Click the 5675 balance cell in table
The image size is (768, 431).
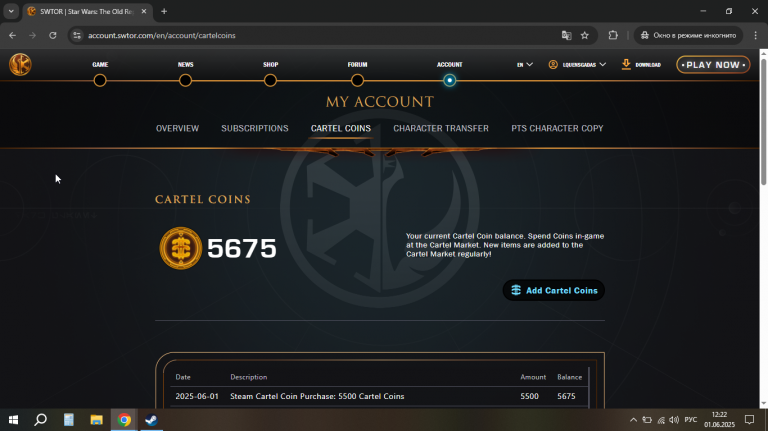click(x=566, y=396)
